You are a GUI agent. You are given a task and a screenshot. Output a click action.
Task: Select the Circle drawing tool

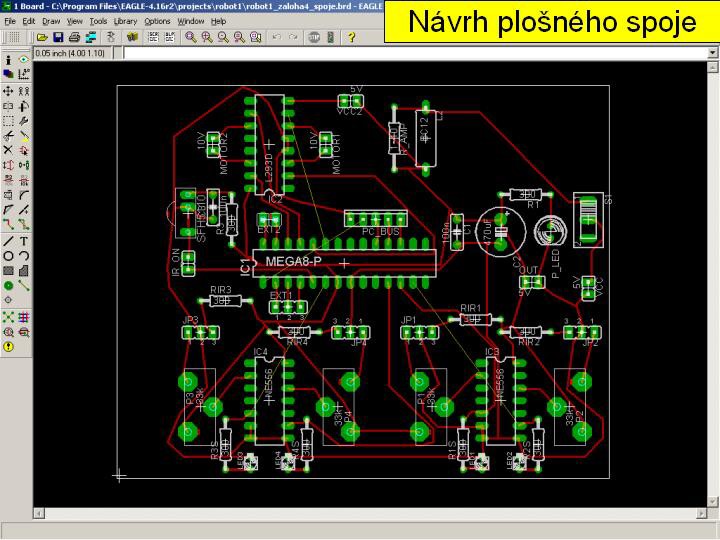pyautogui.click(x=8, y=255)
